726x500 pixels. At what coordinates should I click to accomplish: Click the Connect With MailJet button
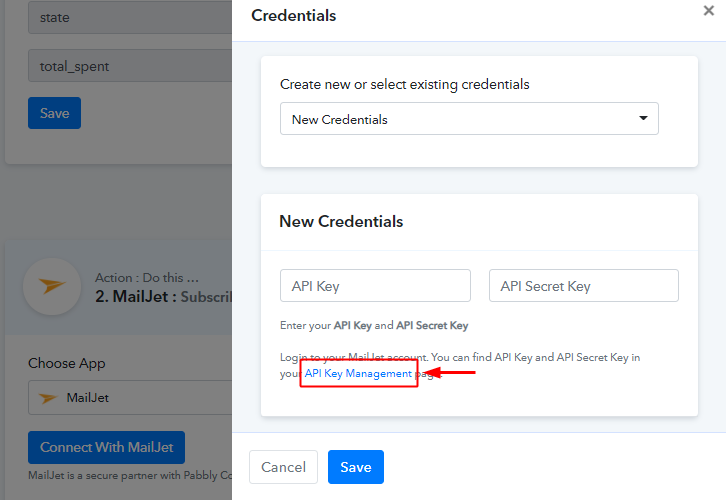[106, 447]
